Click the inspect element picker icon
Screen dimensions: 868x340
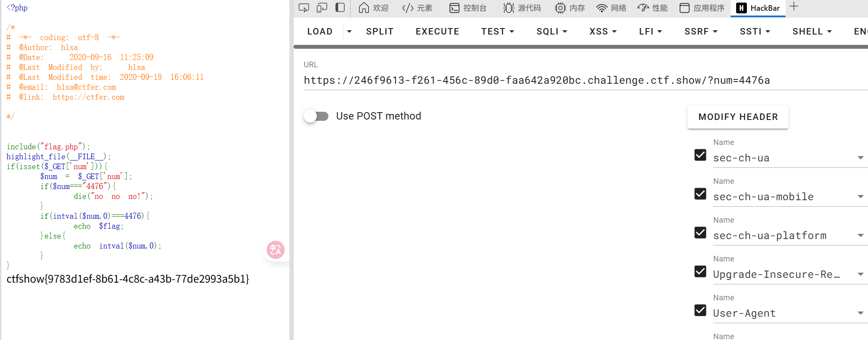304,8
